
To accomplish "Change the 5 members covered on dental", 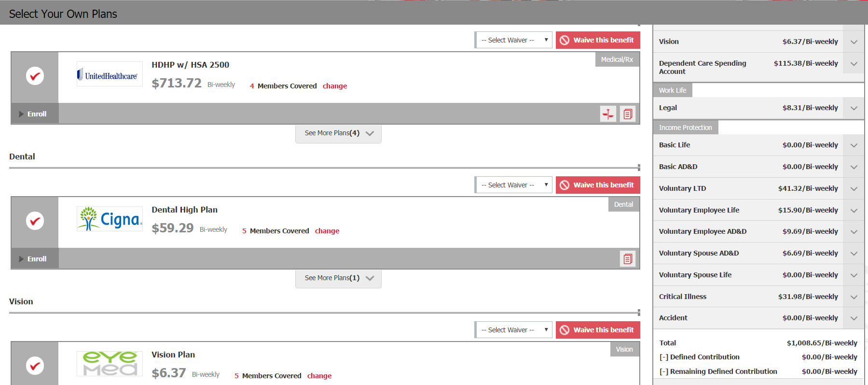I will 327,231.
